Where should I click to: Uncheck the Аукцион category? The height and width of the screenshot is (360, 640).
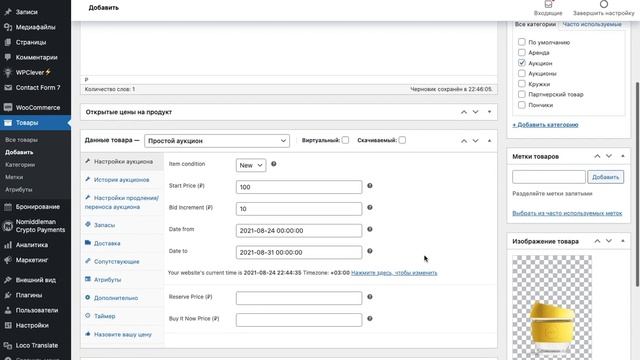(522, 63)
